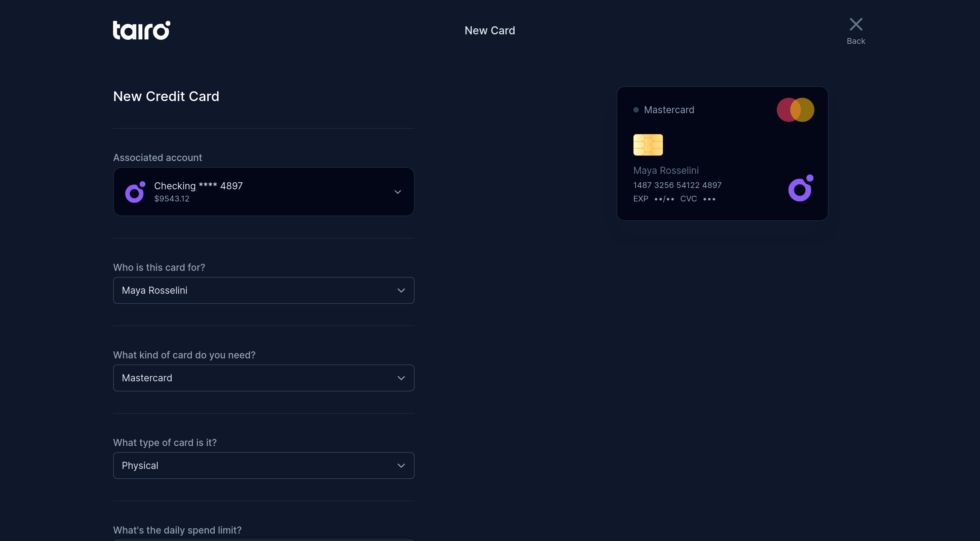Click chevron arrow in Checking account selector
980x541 pixels.
pos(397,192)
